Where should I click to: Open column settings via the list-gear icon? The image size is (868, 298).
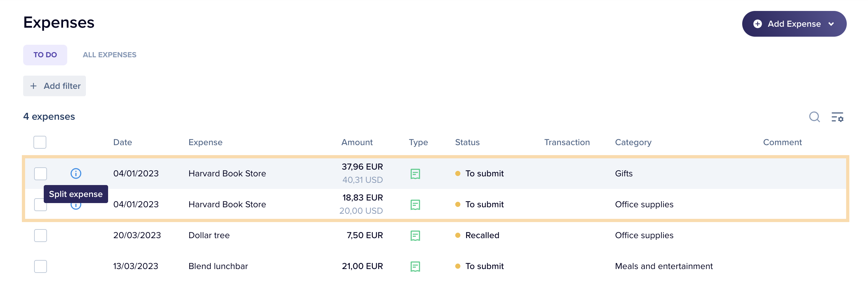pos(838,117)
